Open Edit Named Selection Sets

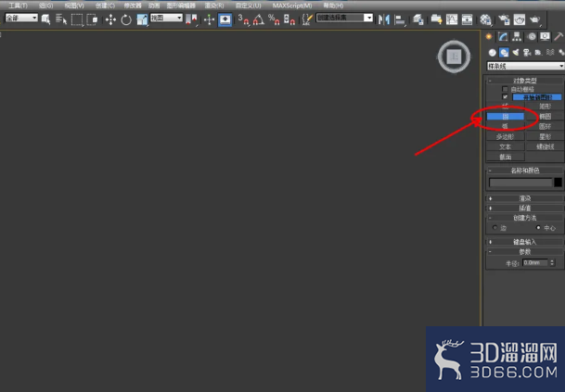[x=307, y=19]
